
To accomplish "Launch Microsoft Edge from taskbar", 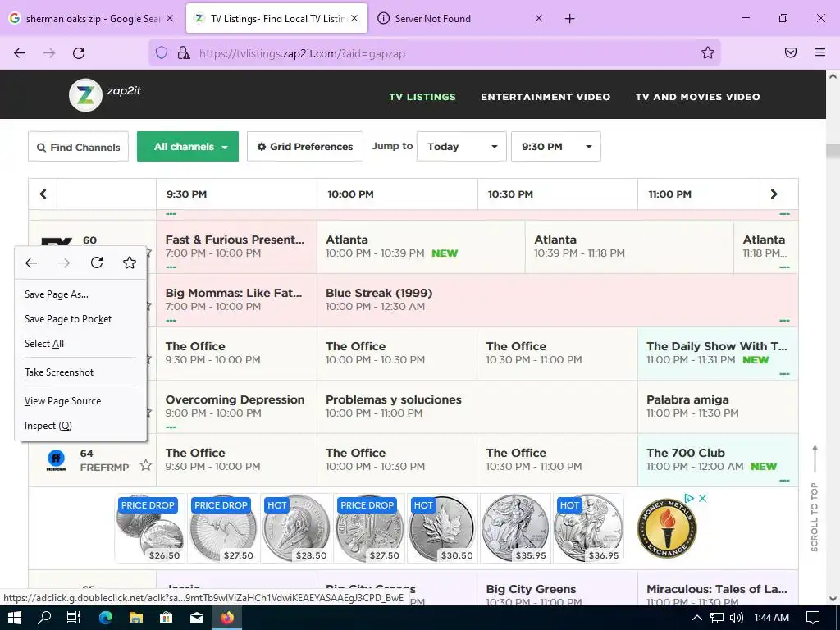I will pyautogui.click(x=106, y=618).
